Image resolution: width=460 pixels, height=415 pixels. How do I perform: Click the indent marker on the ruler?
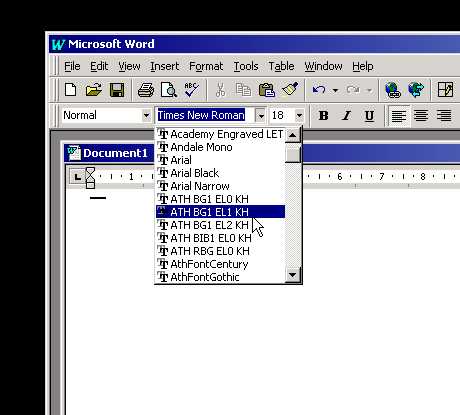pyautogui.click(x=90, y=178)
